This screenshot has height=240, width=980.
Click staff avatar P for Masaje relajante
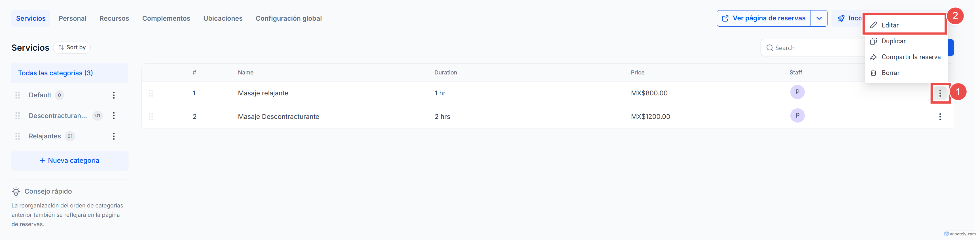point(797,92)
